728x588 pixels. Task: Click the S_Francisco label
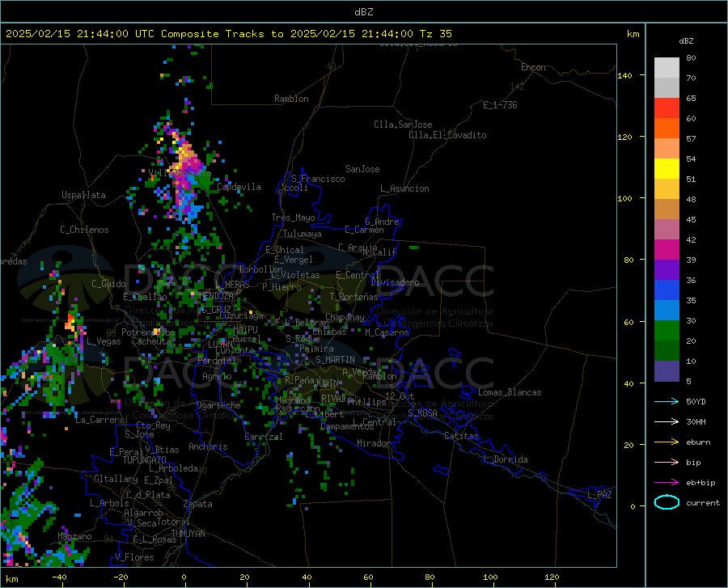318,179
